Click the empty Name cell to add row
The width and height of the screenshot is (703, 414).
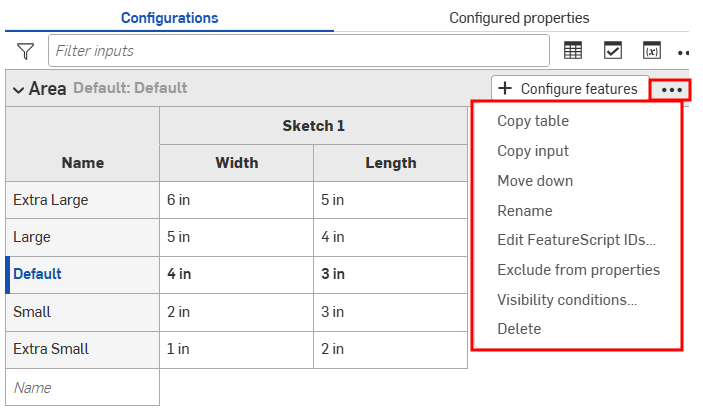(x=82, y=387)
